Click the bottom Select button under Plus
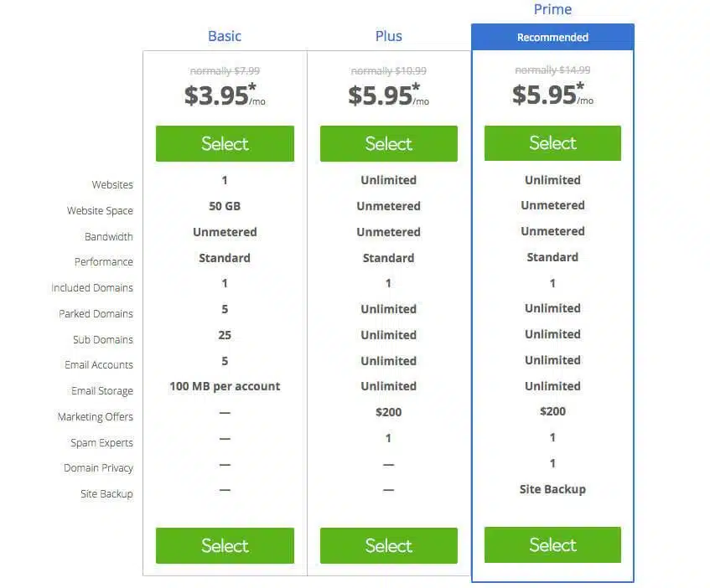Viewport: 710px width, 588px height. click(388, 545)
